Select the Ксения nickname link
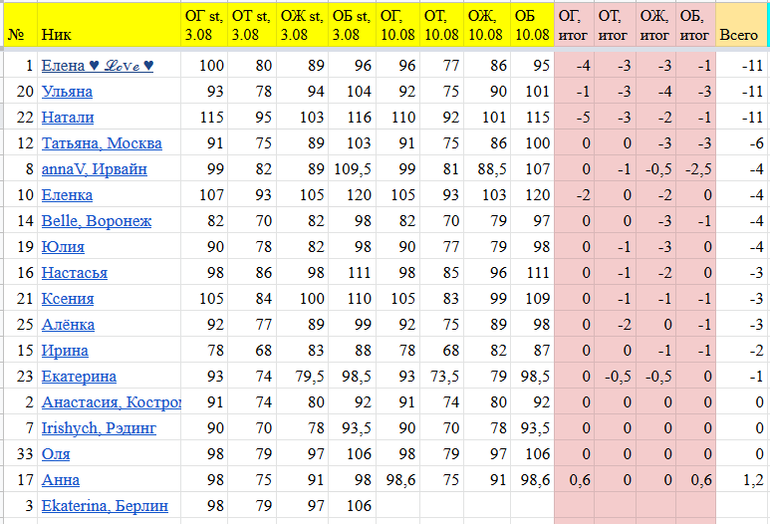770x524 pixels. (67, 299)
